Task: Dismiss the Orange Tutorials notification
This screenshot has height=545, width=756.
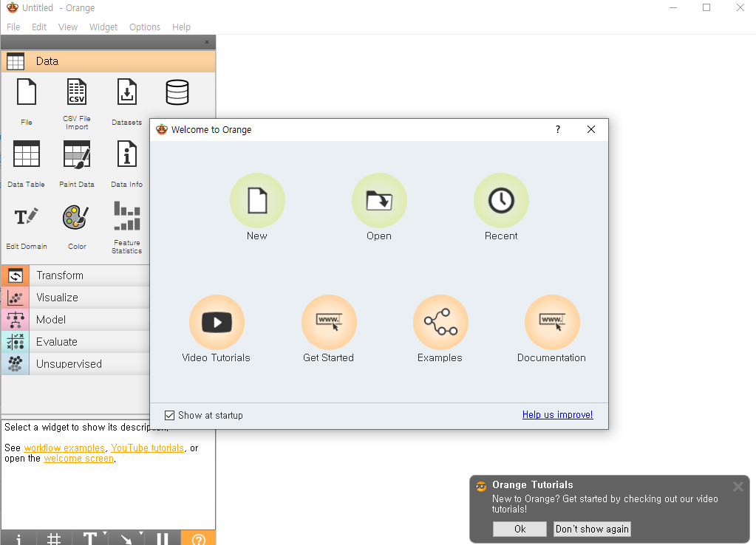Action: point(738,486)
